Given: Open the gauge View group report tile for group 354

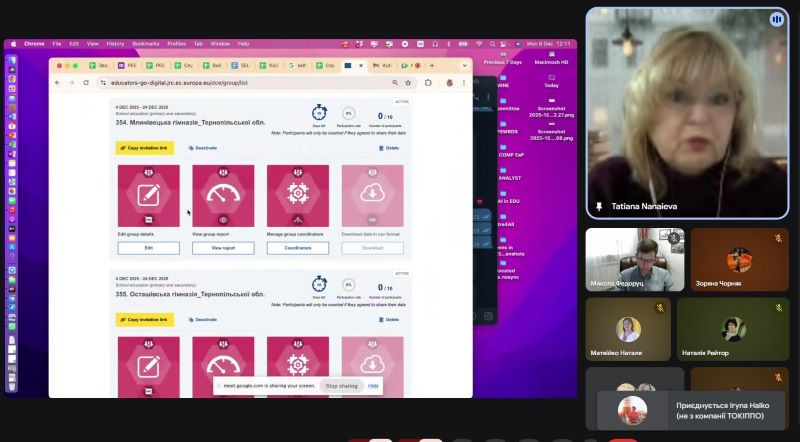Looking at the screenshot, I should [223, 195].
